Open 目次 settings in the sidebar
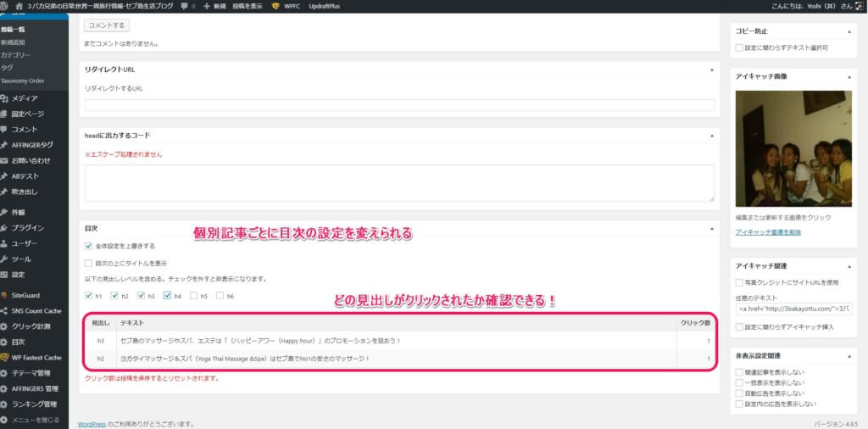 pyautogui.click(x=19, y=342)
